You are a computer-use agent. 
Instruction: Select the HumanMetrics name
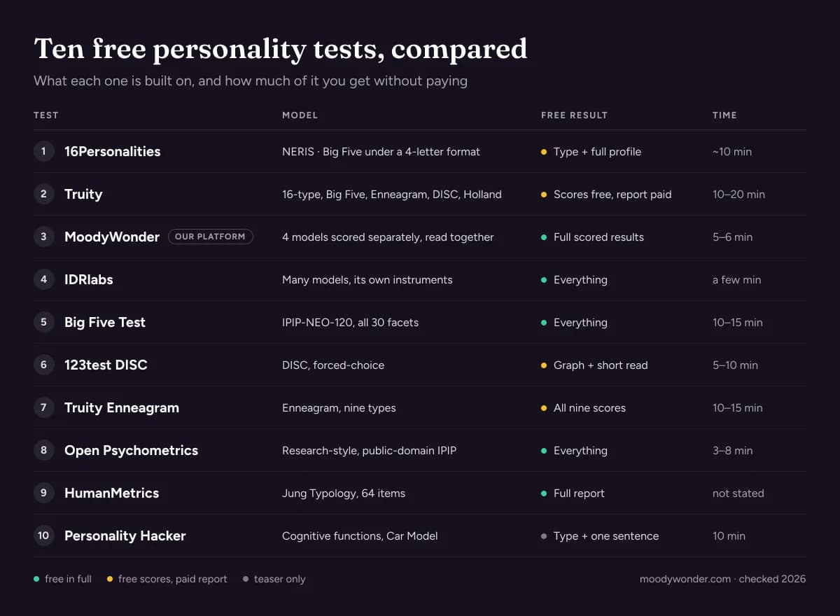click(111, 493)
